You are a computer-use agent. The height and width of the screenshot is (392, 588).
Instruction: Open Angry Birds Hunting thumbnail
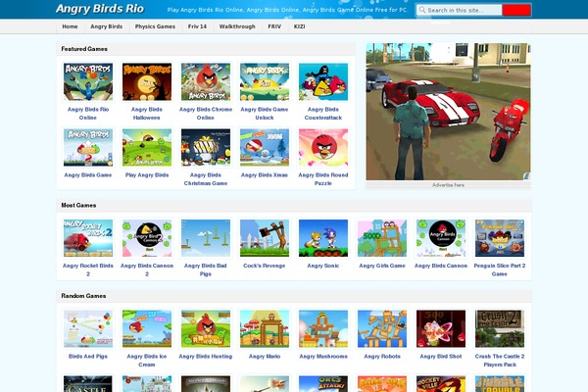point(206,328)
